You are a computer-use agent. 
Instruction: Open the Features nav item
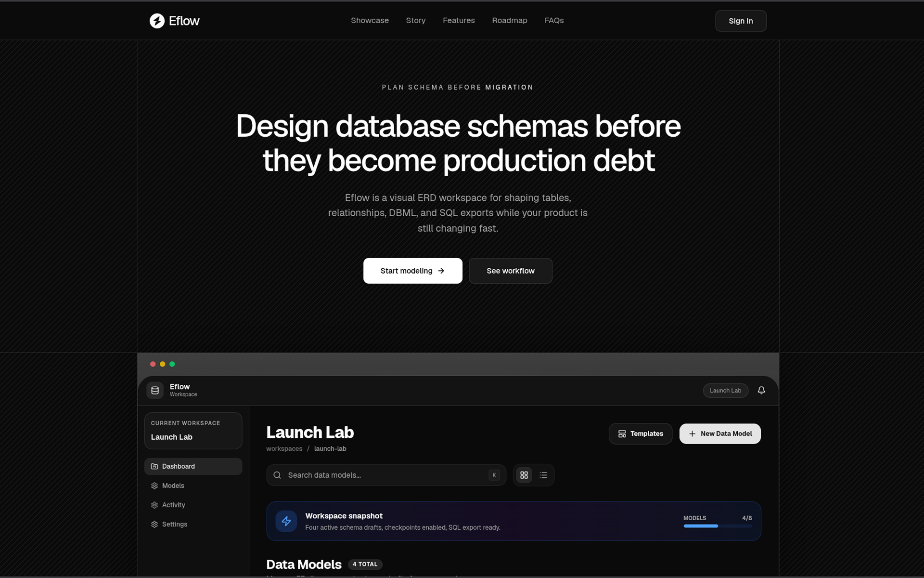(459, 20)
